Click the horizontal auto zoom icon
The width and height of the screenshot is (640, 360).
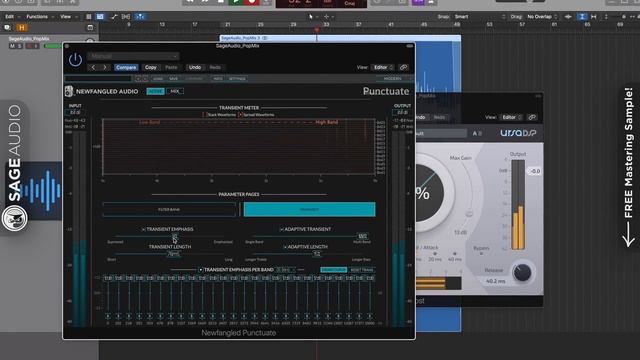tap(593, 17)
